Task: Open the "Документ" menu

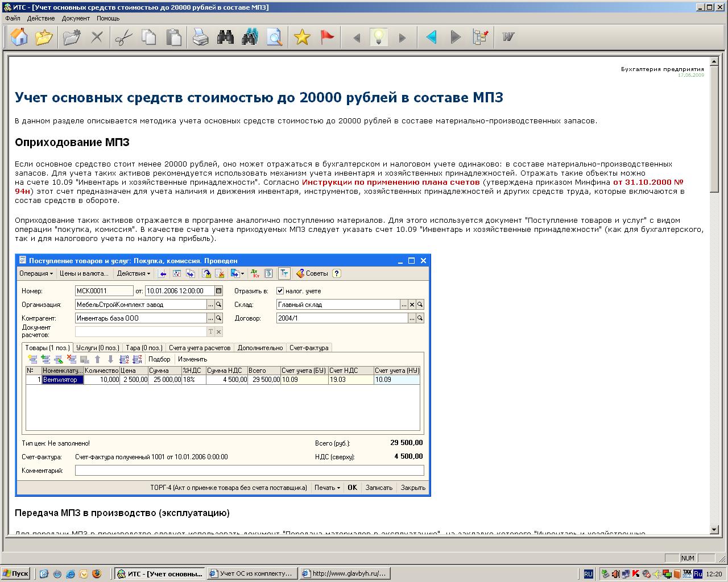Action: click(x=76, y=18)
